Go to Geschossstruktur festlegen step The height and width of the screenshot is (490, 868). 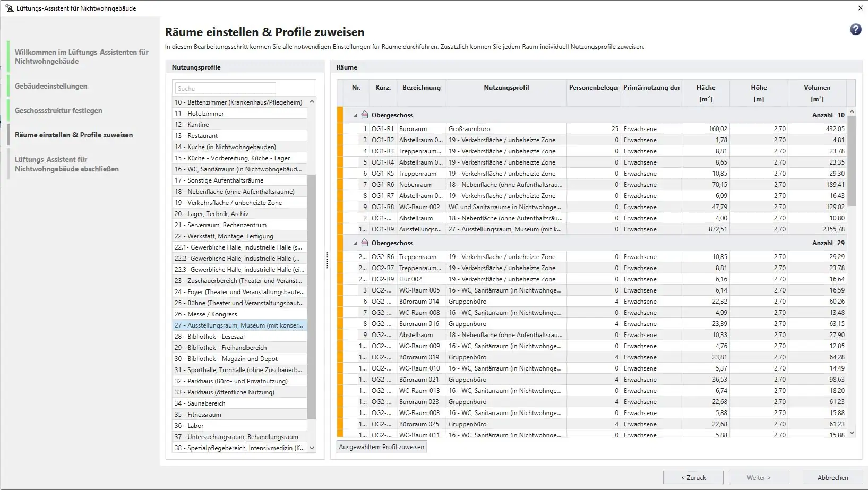tap(58, 110)
